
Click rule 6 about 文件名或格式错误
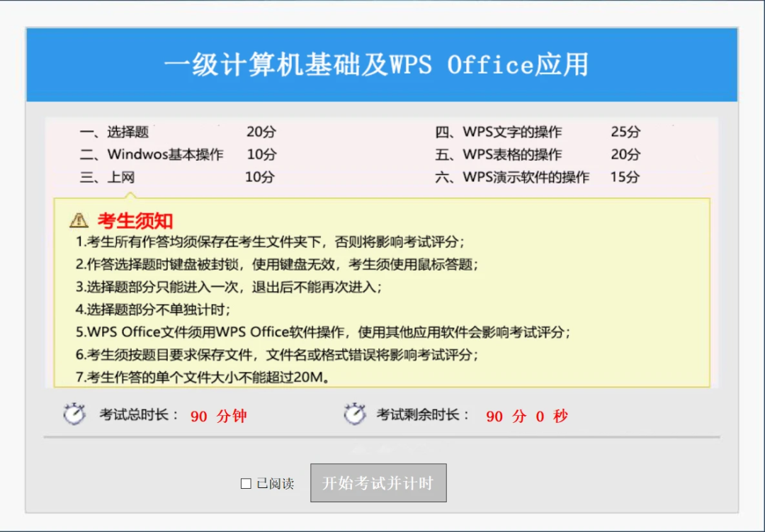[277, 355]
